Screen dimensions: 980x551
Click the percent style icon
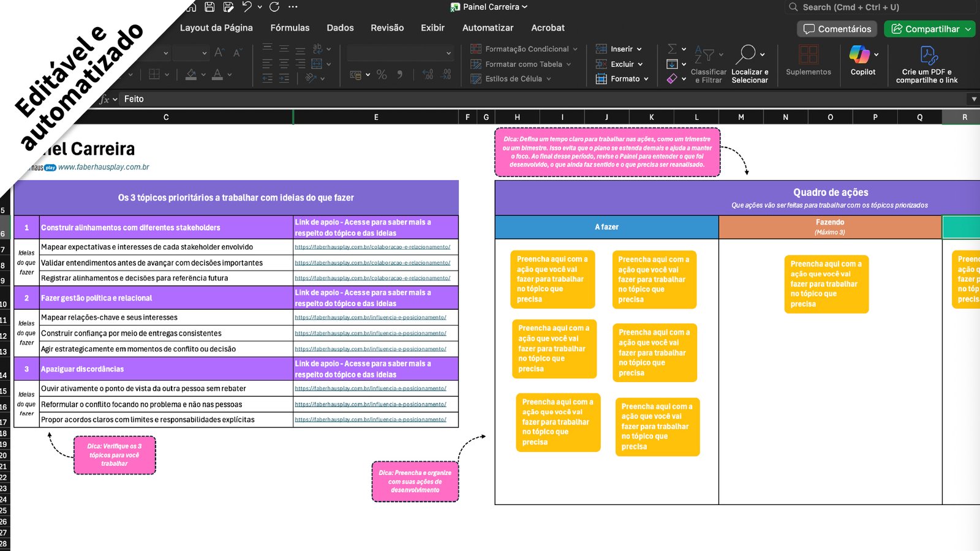[x=382, y=75]
